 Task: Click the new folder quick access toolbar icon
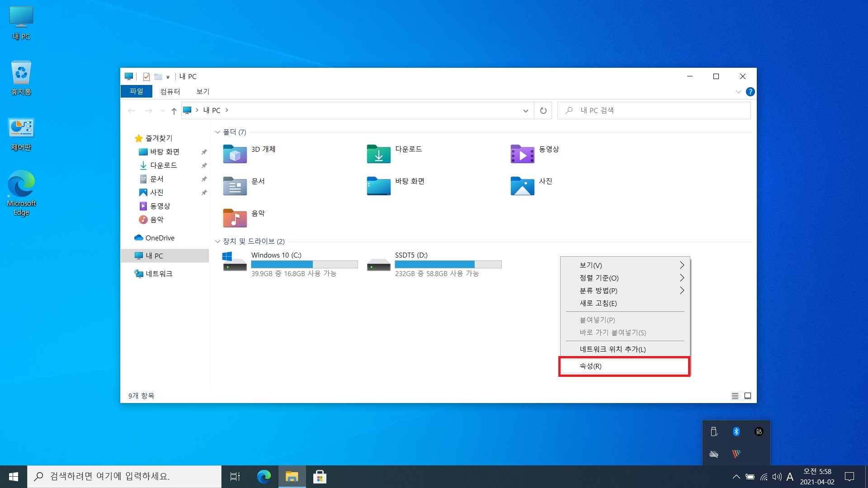point(158,76)
